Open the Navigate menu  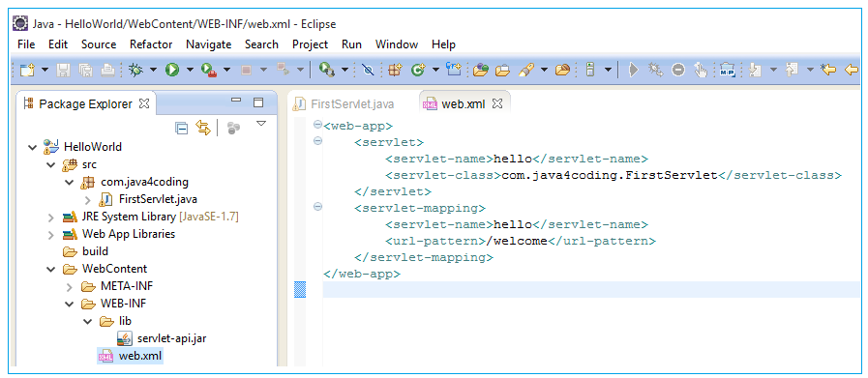click(209, 44)
